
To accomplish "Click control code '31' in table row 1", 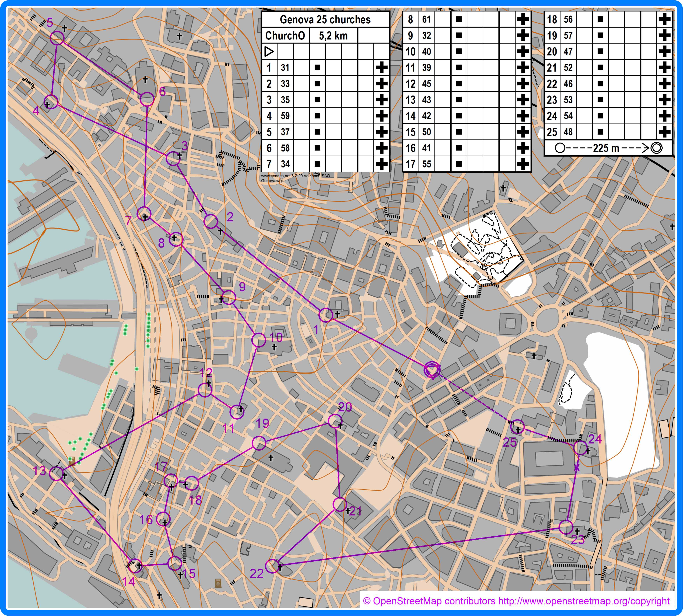I will [x=285, y=68].
